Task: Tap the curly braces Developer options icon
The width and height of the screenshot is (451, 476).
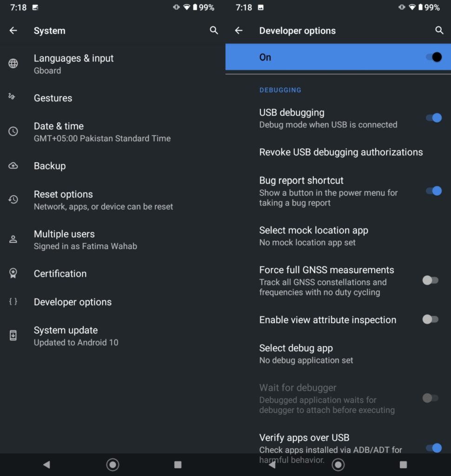Action: pyautogui.click(x=13, y=302)
